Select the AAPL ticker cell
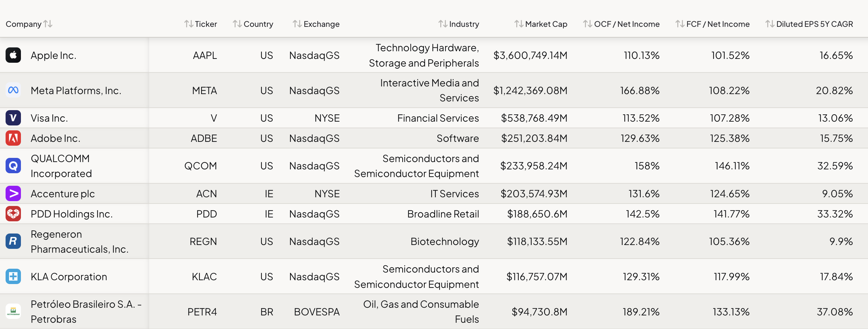 pos(205,55)
